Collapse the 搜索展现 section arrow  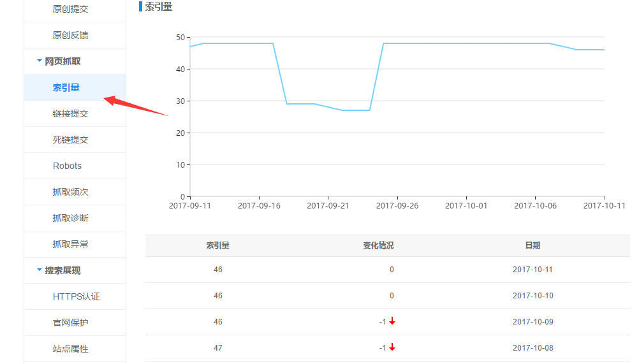(40, 270)
